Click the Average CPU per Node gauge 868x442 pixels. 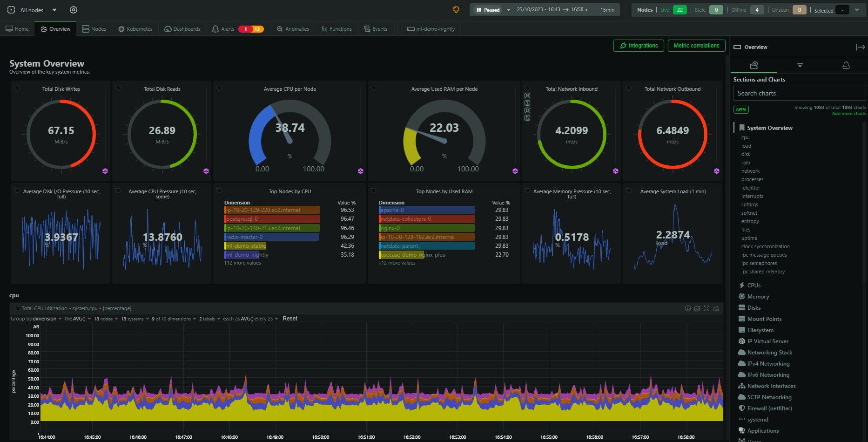tap(289, 135)
